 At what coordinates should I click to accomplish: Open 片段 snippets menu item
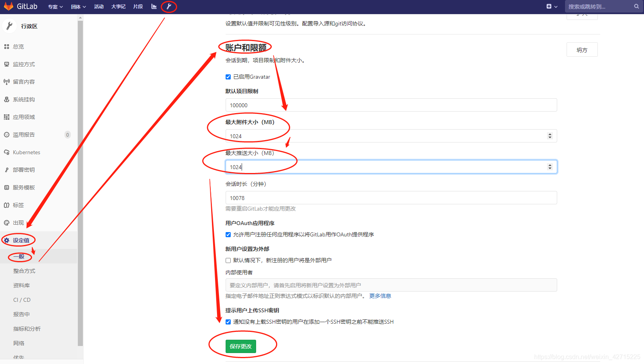point(138,7)
